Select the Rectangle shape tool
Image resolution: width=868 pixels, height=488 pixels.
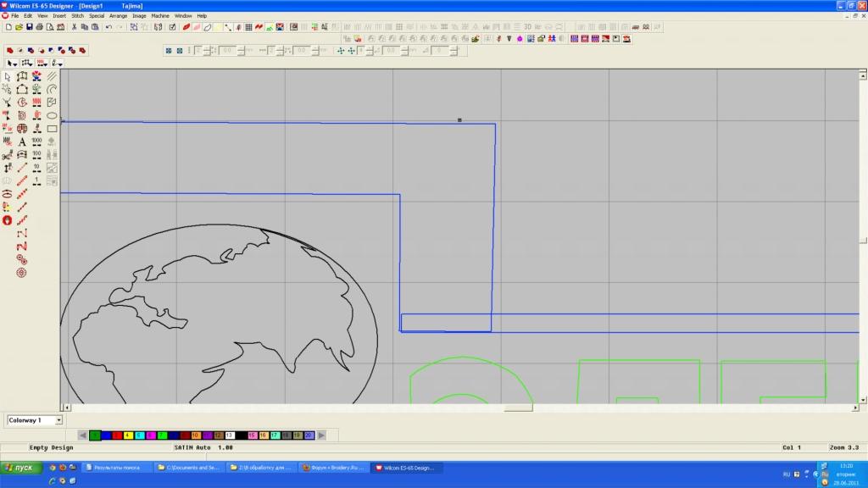(52, 129)
